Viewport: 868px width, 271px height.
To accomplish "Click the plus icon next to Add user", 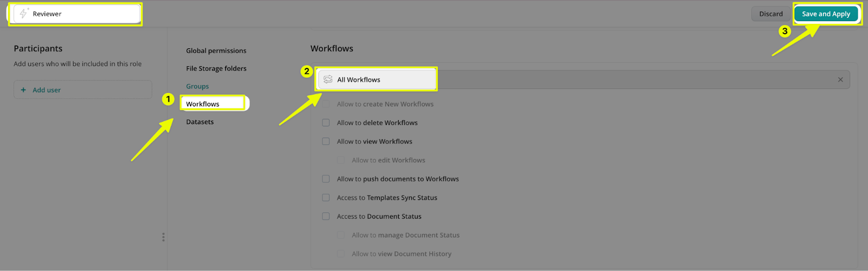I will pyautogui.click(x=23, y=90).
